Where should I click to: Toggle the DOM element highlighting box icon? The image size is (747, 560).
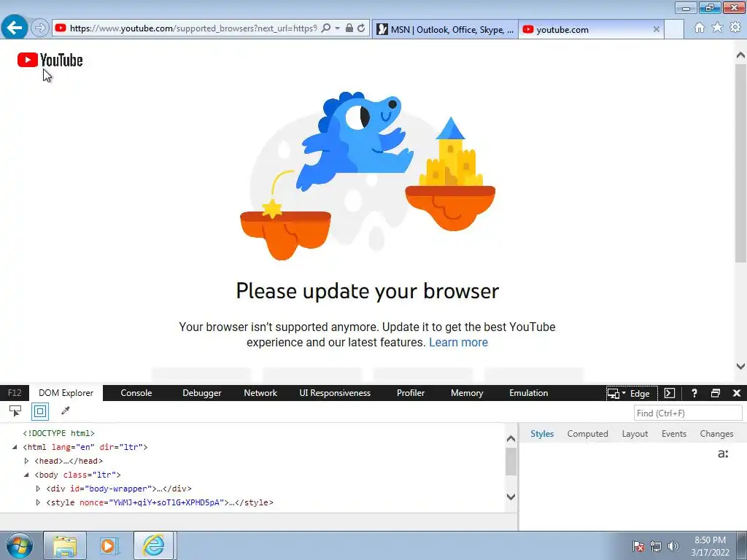pyautogui.click(x=40, y=411)
